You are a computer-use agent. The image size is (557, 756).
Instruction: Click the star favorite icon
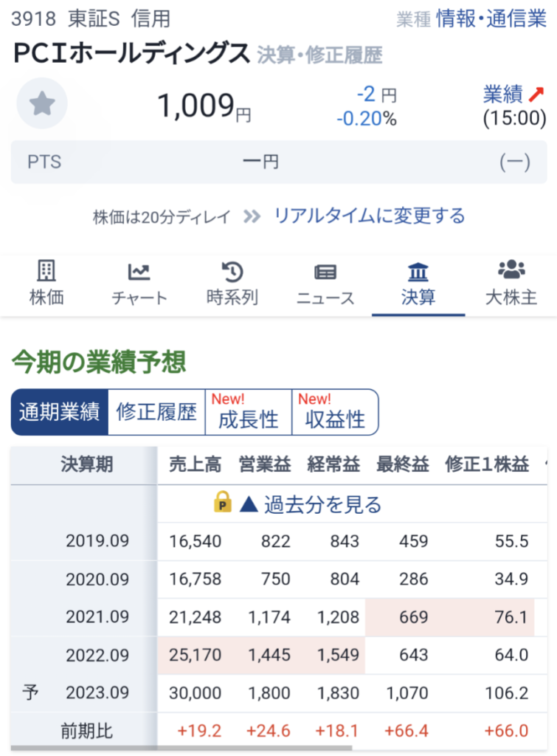pyautogui.click(x=42, y=104)
